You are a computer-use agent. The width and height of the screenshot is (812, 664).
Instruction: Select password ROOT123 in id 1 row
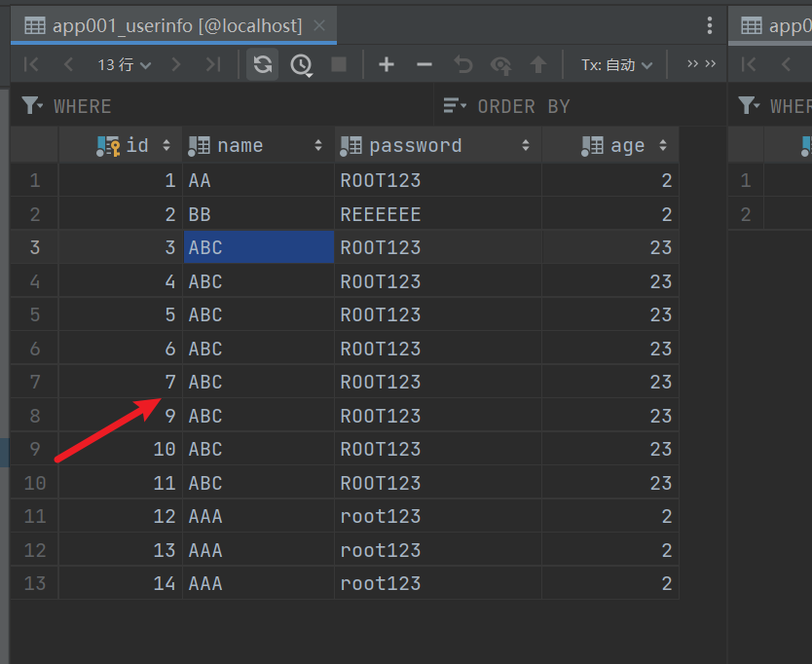click(438, 180)
